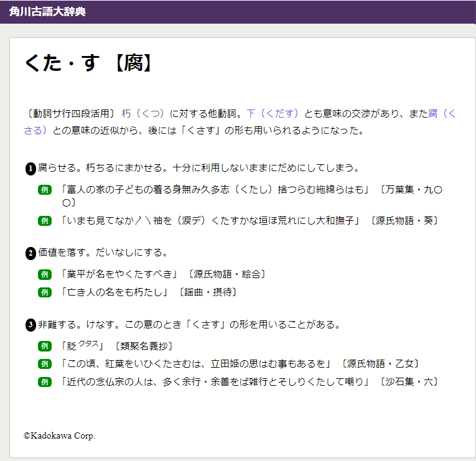Click the definition text 価値を落す。だいなしにする。
Screen dimensions: 476x461
103,253
